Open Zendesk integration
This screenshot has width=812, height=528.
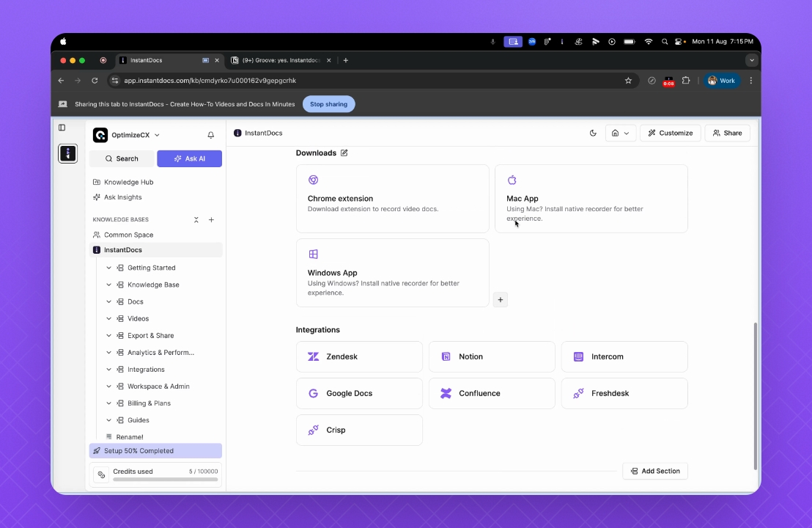coord(359,356)
